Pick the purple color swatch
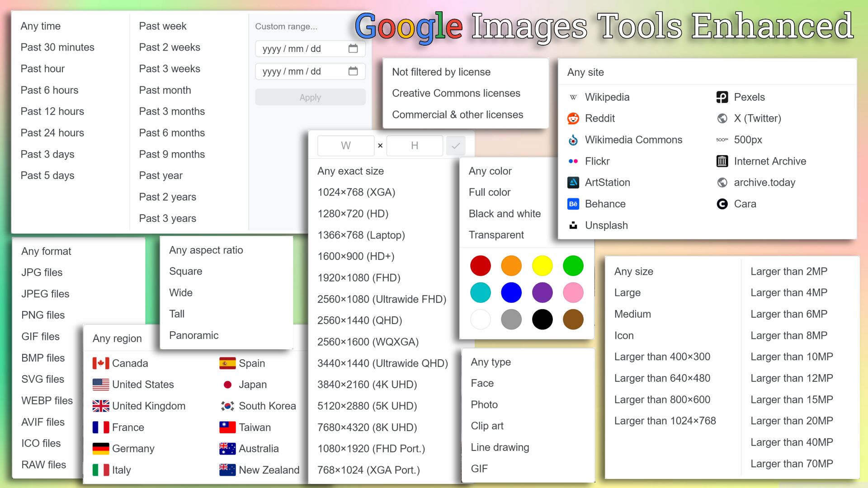 pos(542,292)
